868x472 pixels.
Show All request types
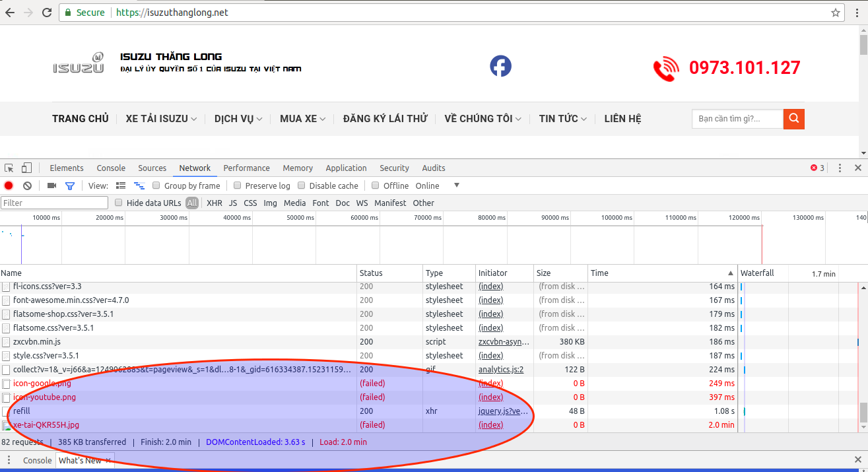coord(192,203)
